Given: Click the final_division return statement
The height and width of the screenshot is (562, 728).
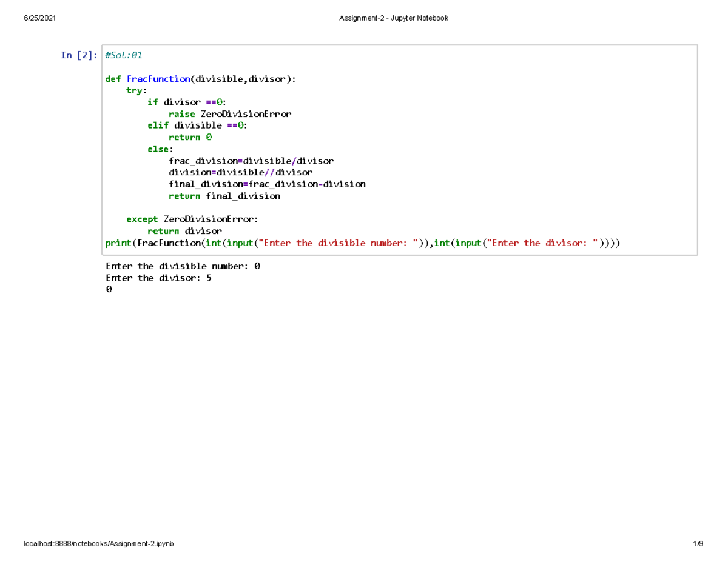Looking at the screenshot, I should [224, 195].
